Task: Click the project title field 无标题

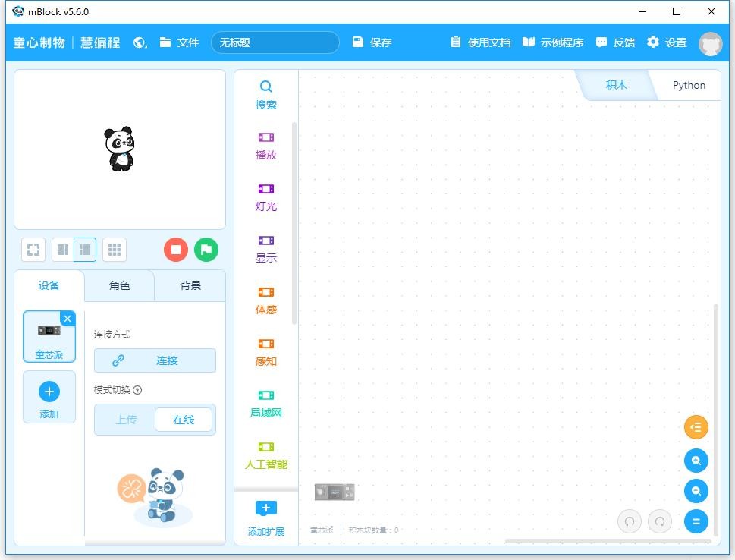Action: point(275,42)
